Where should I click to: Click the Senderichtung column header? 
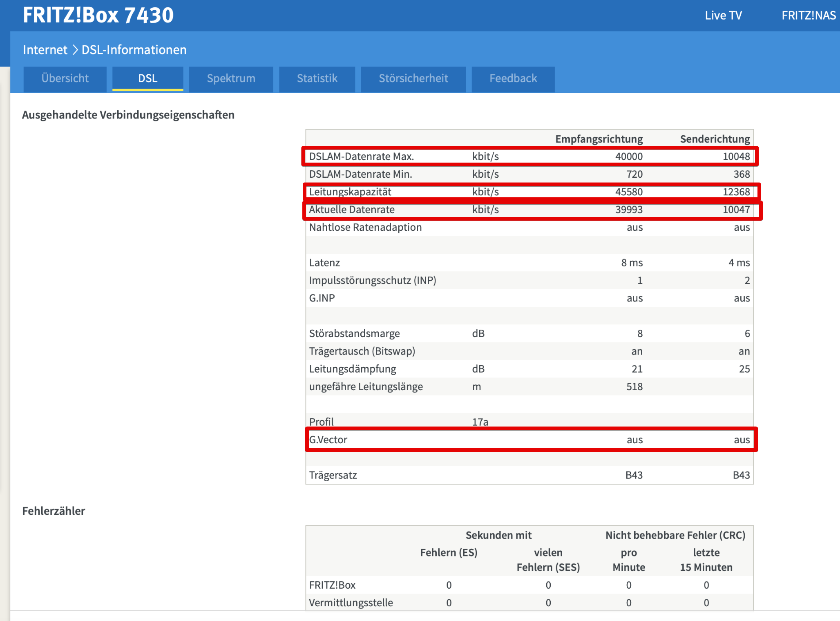click(x=715, y=139)
